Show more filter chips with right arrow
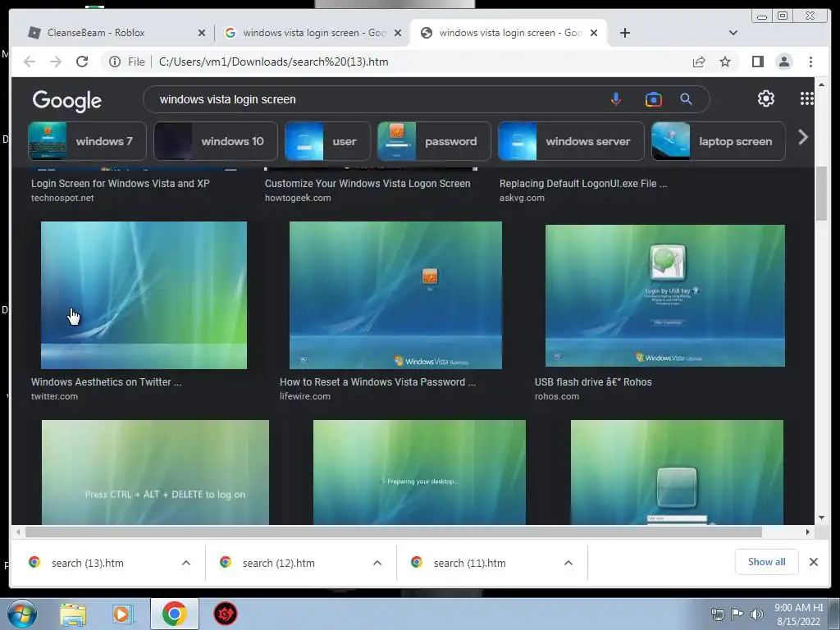This screenshot has width=840, height=630. point(802,138)
